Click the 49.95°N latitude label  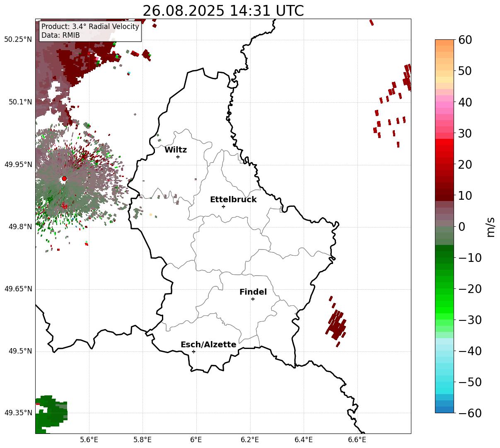point(18,165)
